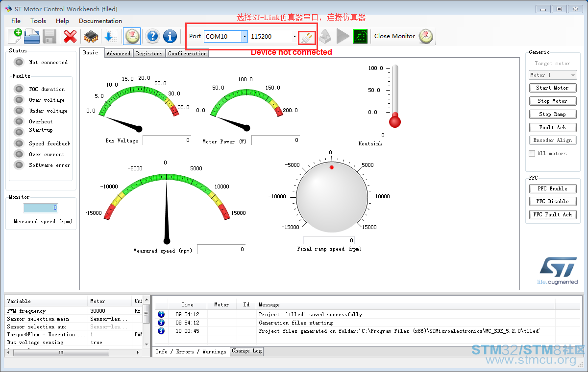Select the Change Log tab
This screenshot has height=372, width=588.
pyautogui.click(x=247, y=351)
